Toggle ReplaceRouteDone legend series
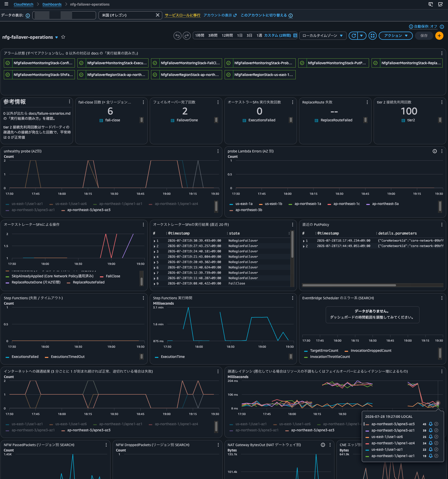 [33, 282]
